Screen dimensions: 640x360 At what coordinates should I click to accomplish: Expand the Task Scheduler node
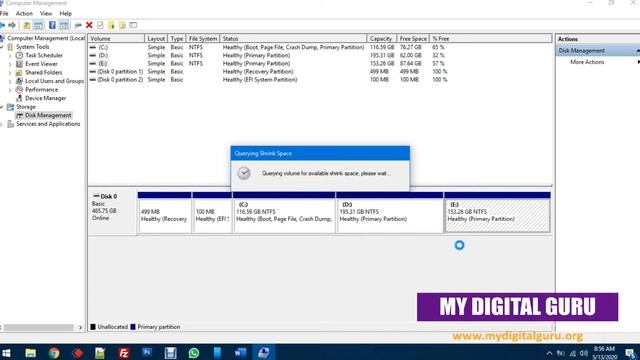[x=10, y=56]
